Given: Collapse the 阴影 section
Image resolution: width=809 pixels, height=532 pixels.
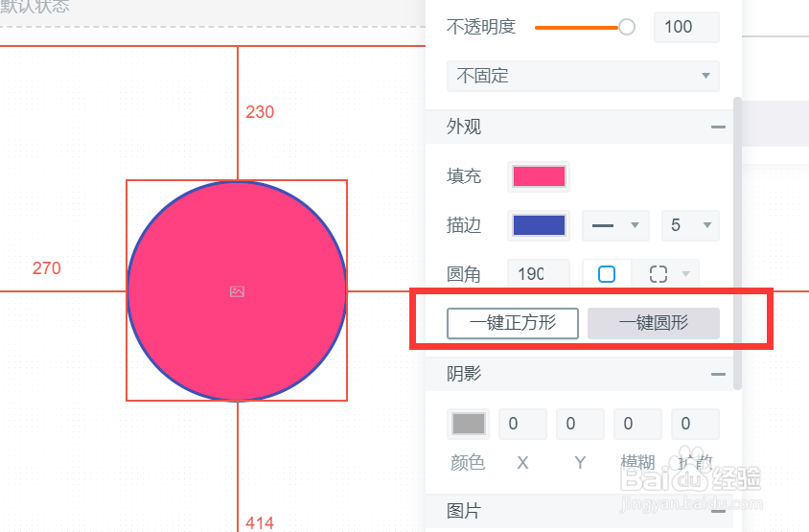Looking at the screenshot, I should [718, 374].
